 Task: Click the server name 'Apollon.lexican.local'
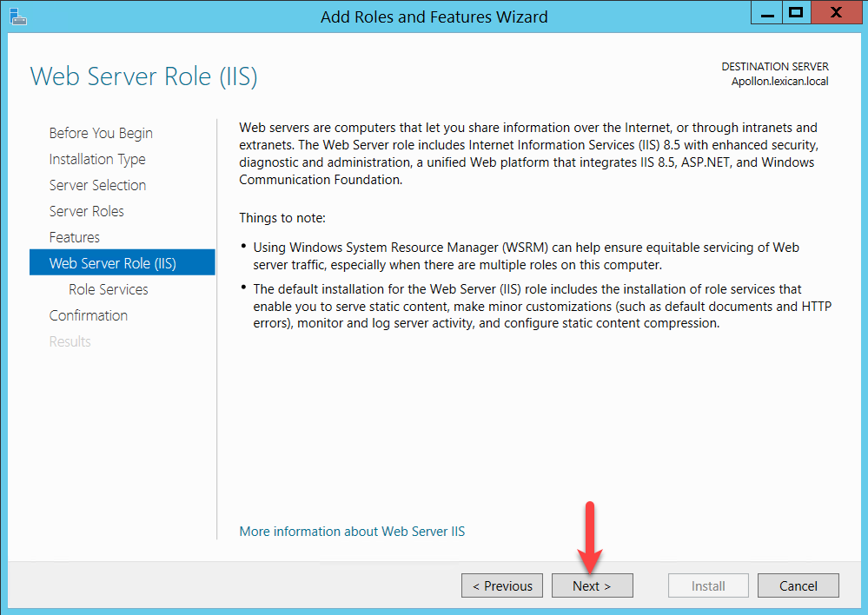coord(780,82)
